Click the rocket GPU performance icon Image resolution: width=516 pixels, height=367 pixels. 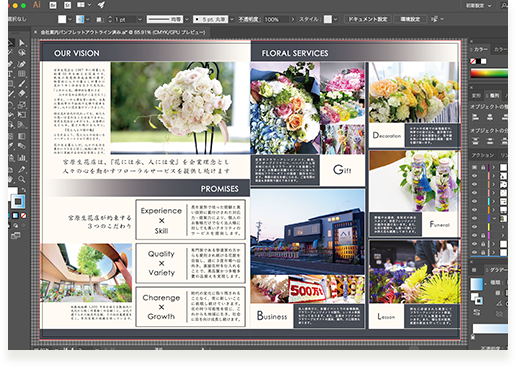click(101, 5)
